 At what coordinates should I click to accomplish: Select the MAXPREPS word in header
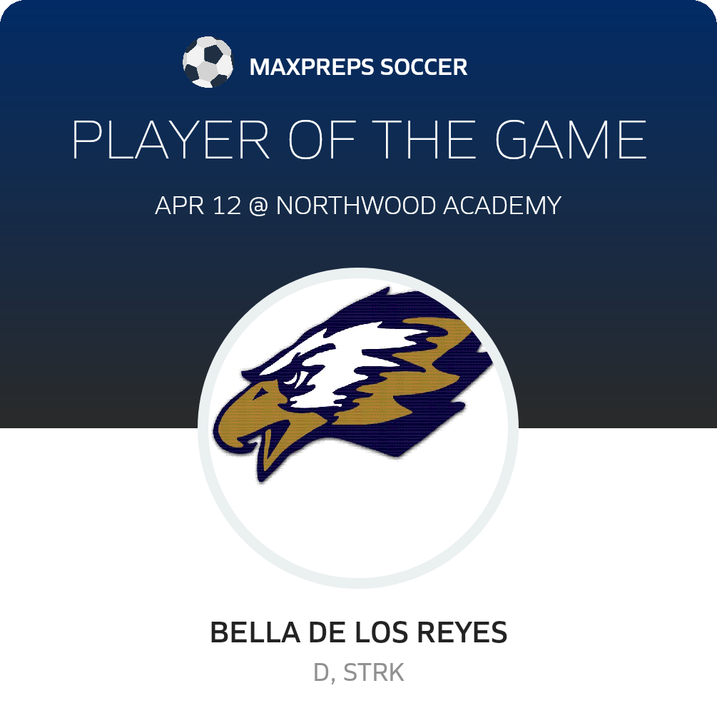tap(312, 67)
